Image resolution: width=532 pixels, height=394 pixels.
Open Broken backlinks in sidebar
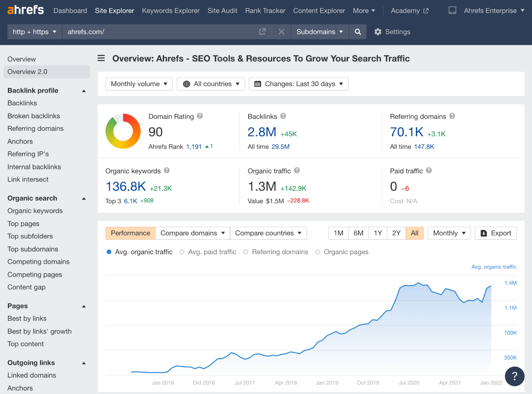pos(34,116)
